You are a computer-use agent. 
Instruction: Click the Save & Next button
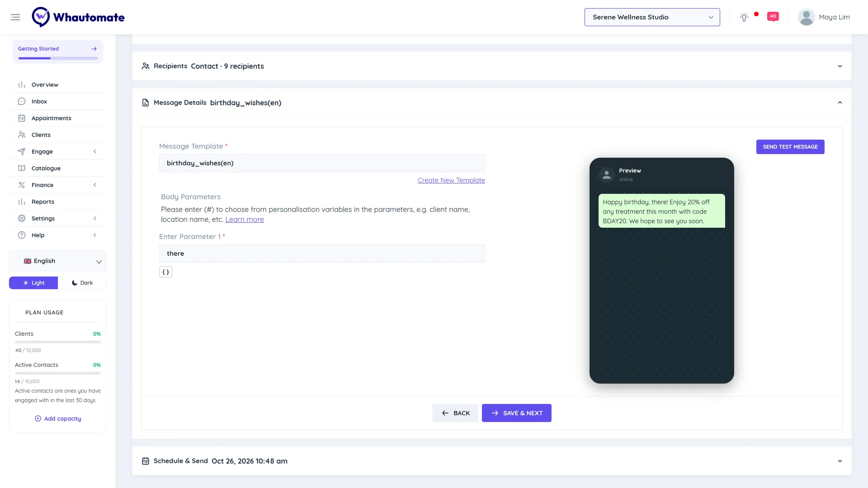tap(516, 413)
